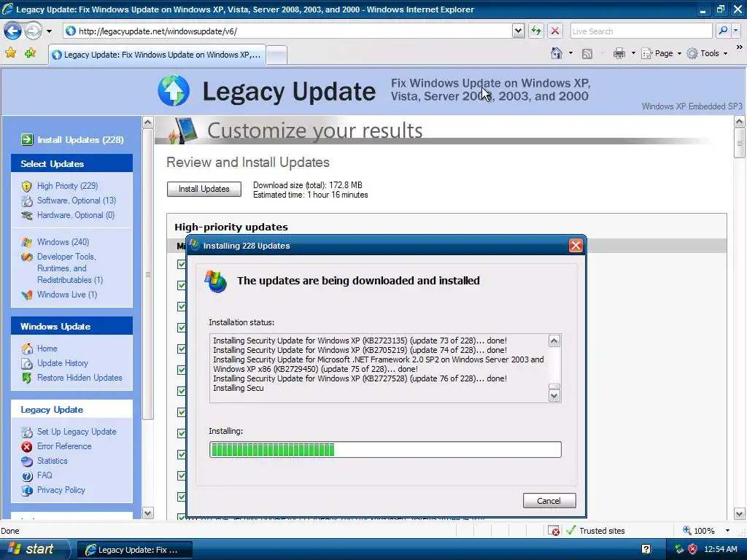The image size is (747, 560).
Task: Select Hardware, Optional (0) category
Action: coord(76,215)
